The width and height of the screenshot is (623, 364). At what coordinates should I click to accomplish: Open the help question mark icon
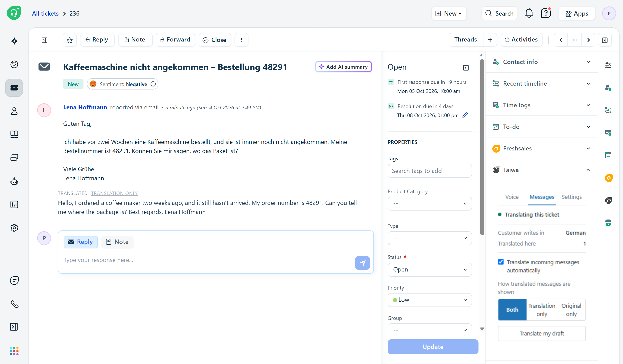click(x=546, y=13)
